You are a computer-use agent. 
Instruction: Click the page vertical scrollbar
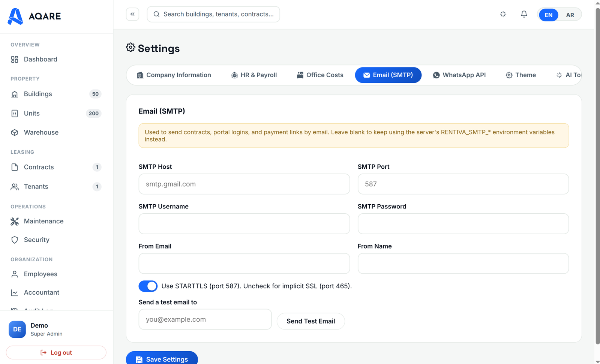[597, 175]
